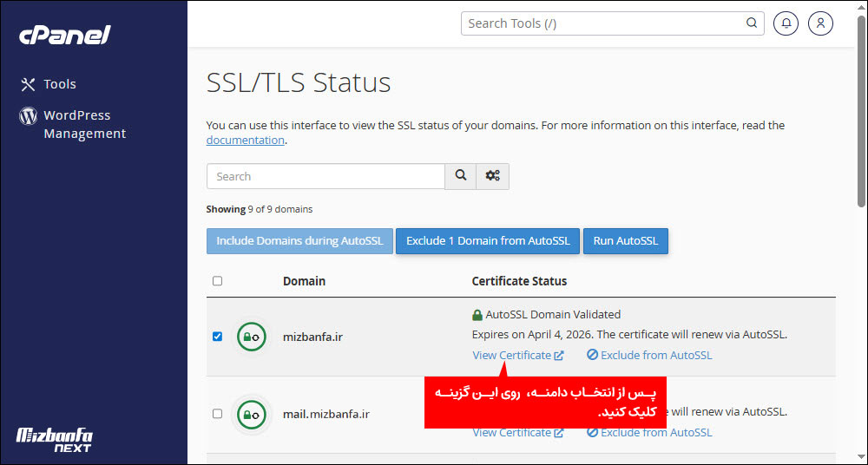Click Exclude 1 Domain from AutoSSL

coord(488,241)
